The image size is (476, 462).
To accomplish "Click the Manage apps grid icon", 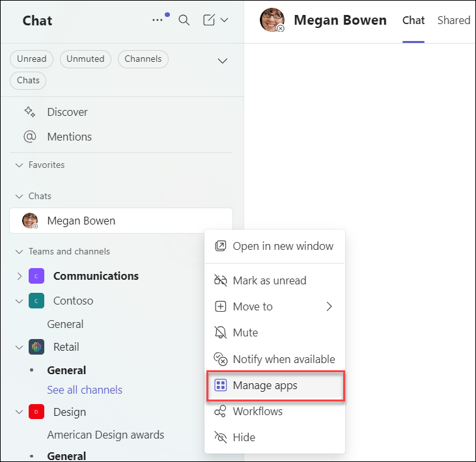I will [220, 385].
